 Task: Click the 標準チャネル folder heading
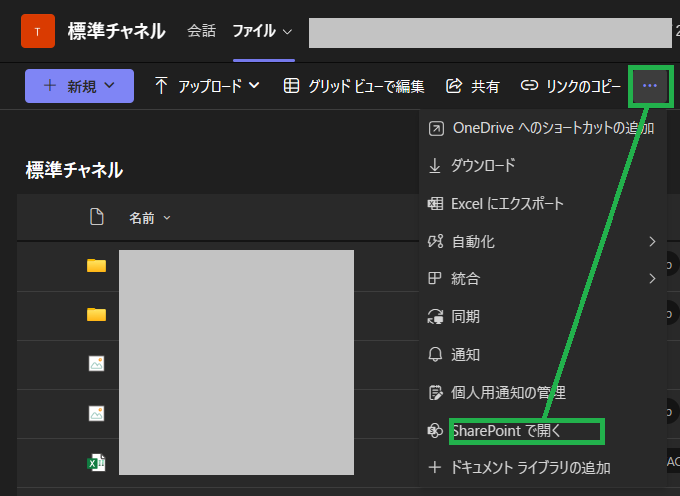74,170
